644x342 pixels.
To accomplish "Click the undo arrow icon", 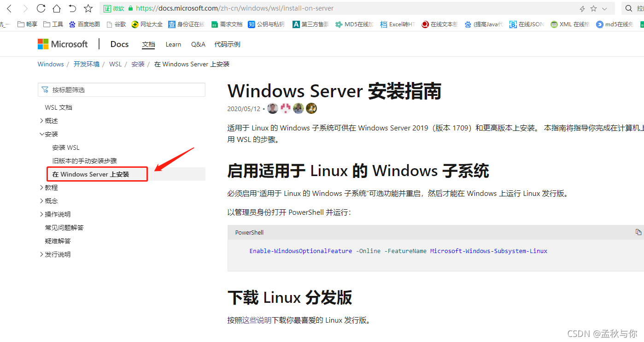I will tap(72, 8).
